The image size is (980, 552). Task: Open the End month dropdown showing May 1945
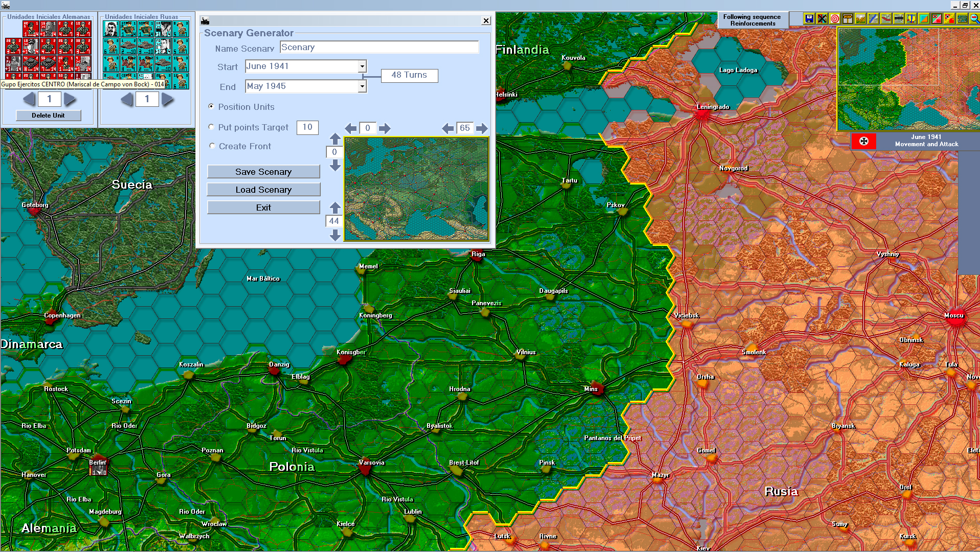(x=362, y=86)
